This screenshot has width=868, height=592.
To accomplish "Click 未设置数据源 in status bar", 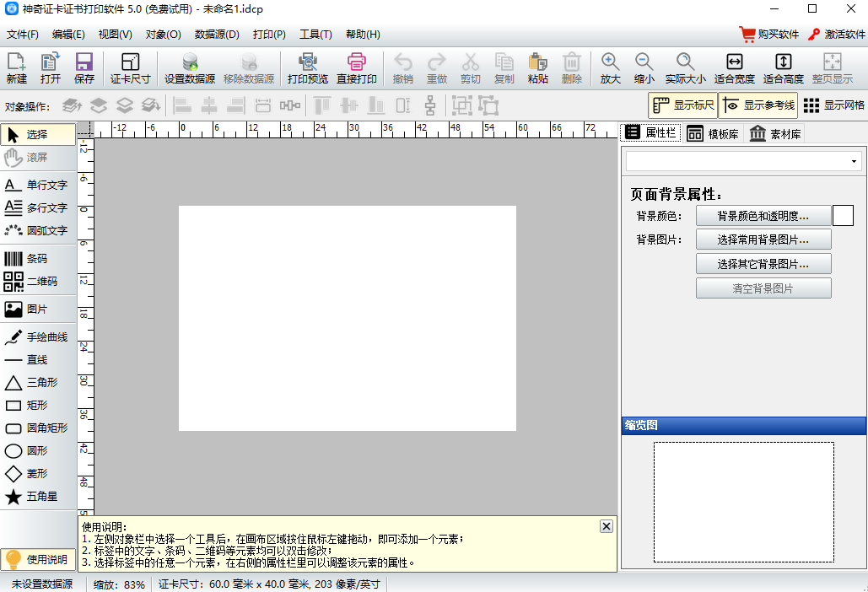I will tap(43, 584).
